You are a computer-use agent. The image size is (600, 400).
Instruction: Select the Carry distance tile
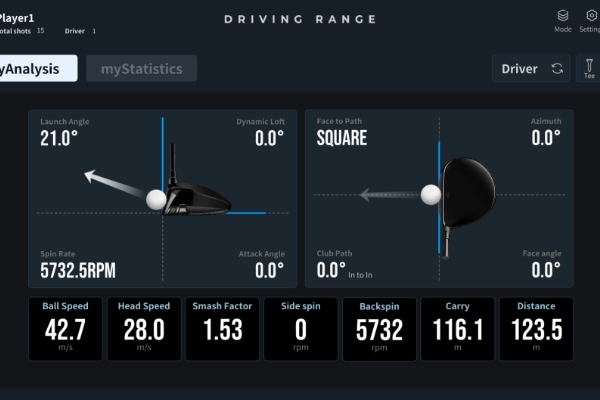pyautogui.click(x=457, y=329)
